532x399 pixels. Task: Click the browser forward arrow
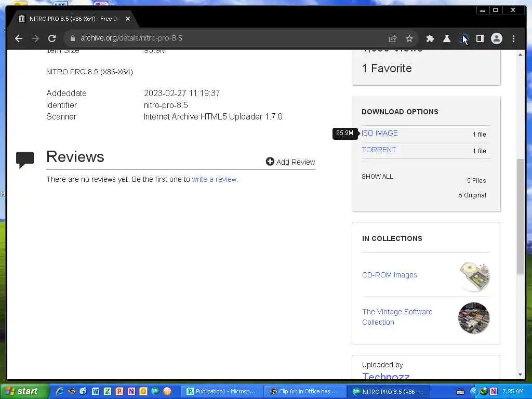pyautogui.click(x=35, y=38)
